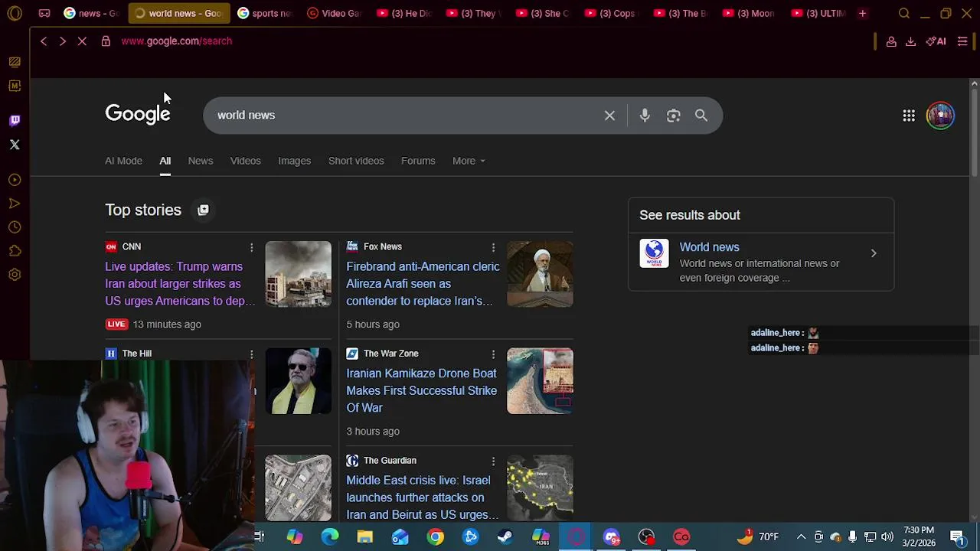The height and width of the screenshot is (551, 980).
Task: Open the weather widget showing 70°F
Action: [758, 537]
